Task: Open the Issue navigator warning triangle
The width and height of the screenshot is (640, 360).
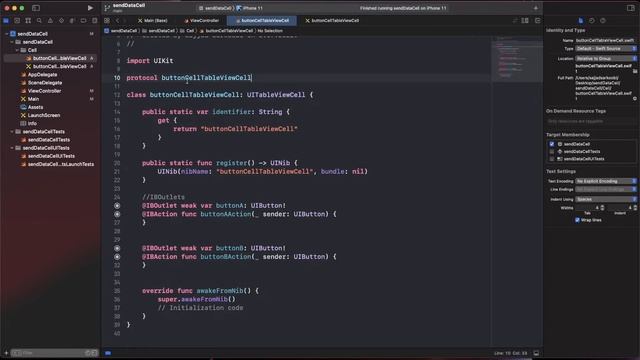Action: point(50,20)
